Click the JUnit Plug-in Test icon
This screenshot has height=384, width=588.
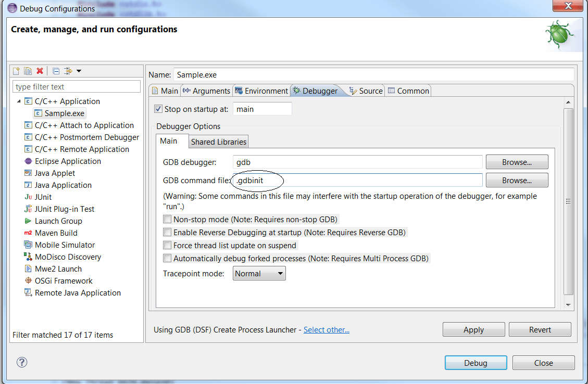[28, 209]
